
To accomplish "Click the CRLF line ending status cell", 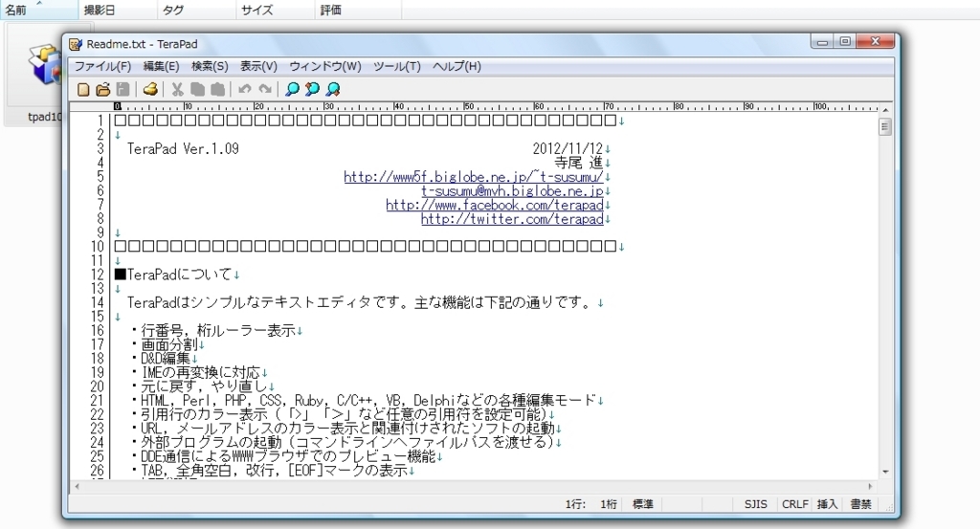I will 795,504.
